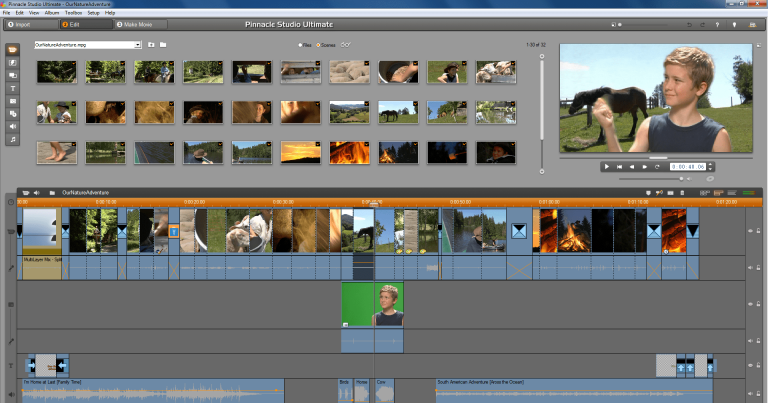Go up one folder level icon
Screen dimensions: 768x403
(x=151, y=45)
